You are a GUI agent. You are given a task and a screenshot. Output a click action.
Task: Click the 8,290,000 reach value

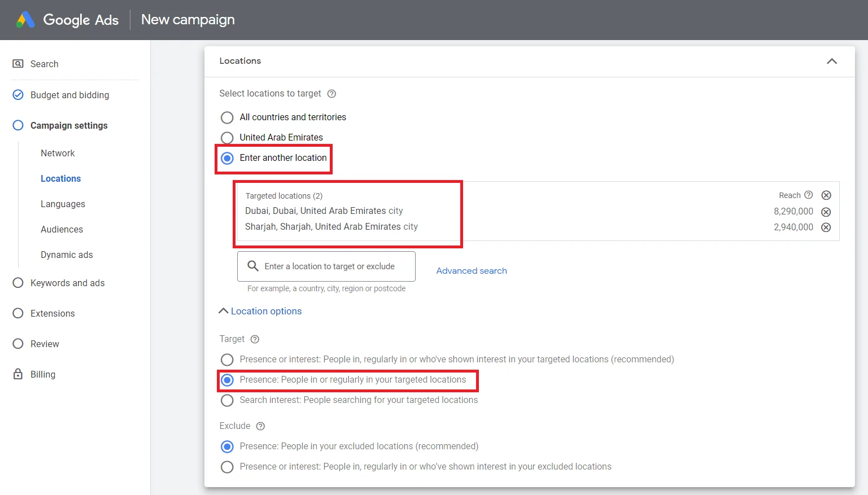click(x=793, y=211)
